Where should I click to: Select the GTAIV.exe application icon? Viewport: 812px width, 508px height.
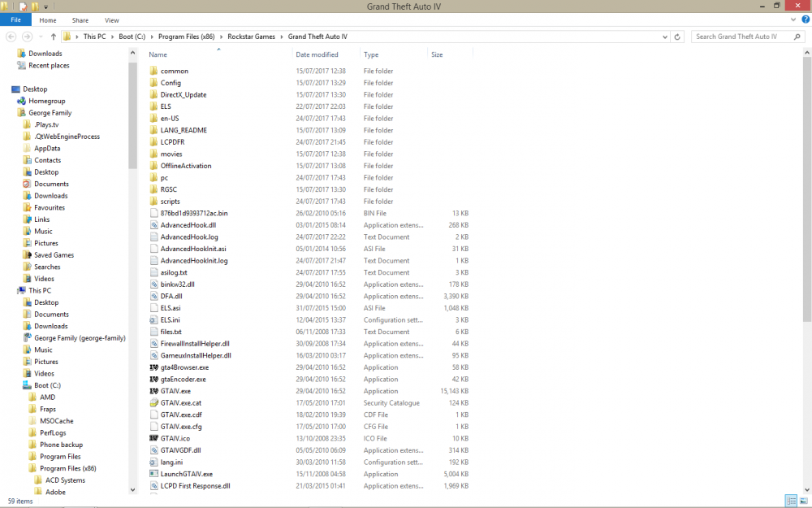coord(154,391)
